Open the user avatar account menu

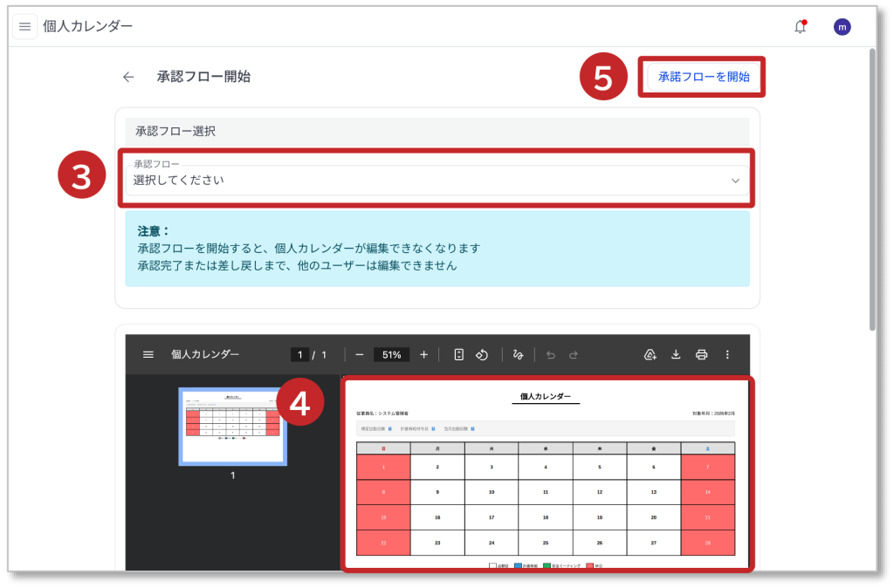(x=842, y=27)
